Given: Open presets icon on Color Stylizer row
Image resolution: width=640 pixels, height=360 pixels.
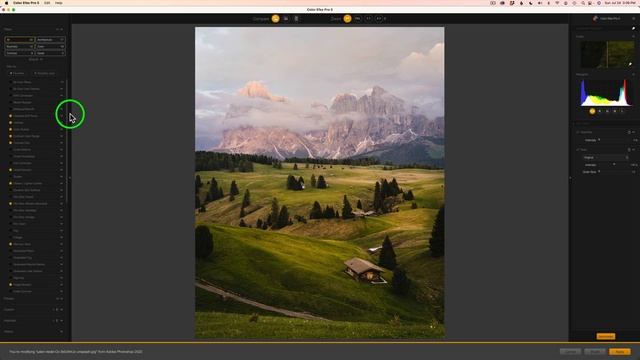Looking at the screenshot, I should [x=62, y=129].
